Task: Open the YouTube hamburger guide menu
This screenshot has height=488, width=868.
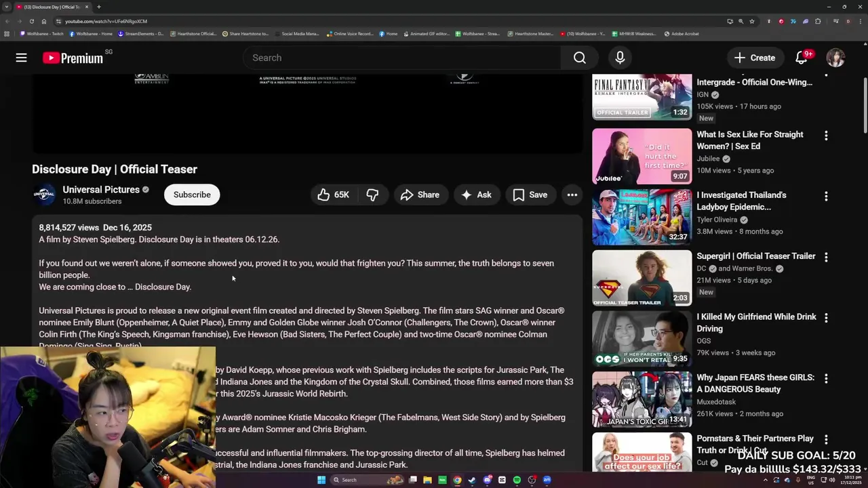Action: (21, 58)
